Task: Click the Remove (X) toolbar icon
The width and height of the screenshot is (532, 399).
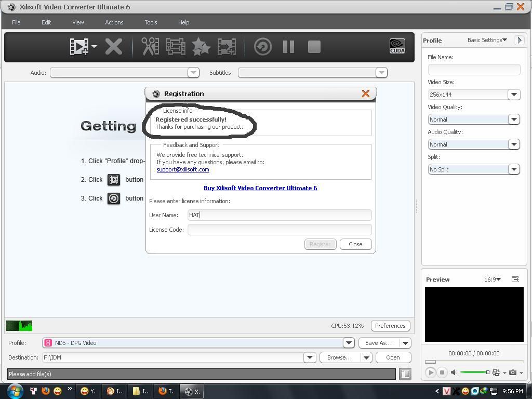Action: pos(114,46)
